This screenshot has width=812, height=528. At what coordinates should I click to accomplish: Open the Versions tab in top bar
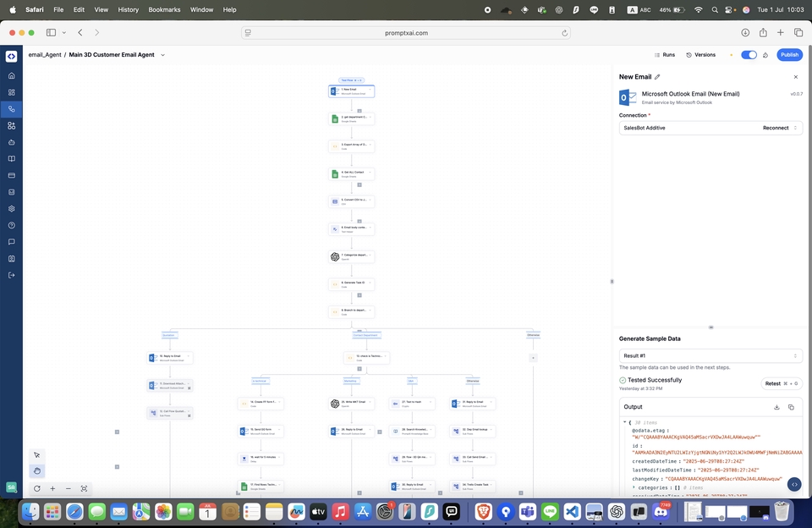701,55
